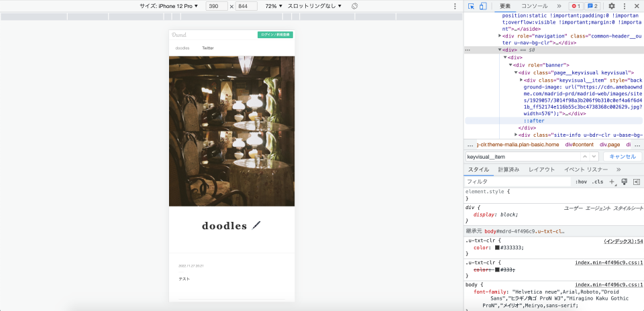Switch to the コンソール tab

pyautogui.click(x=535, y=6)
